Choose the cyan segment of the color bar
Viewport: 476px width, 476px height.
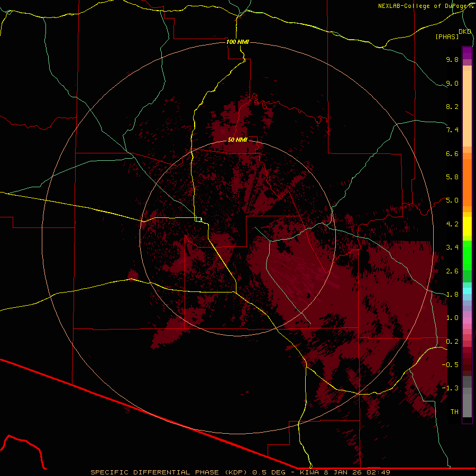point(467,291)
